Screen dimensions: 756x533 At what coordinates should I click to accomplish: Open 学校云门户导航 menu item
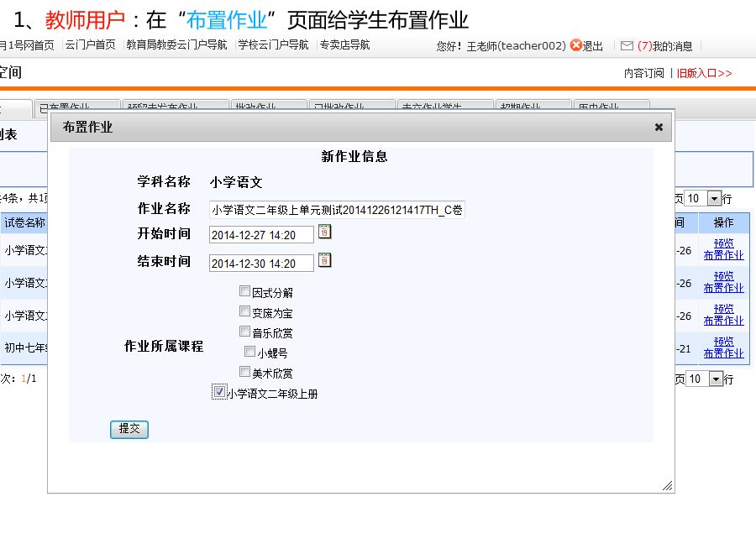click(273, 45)
